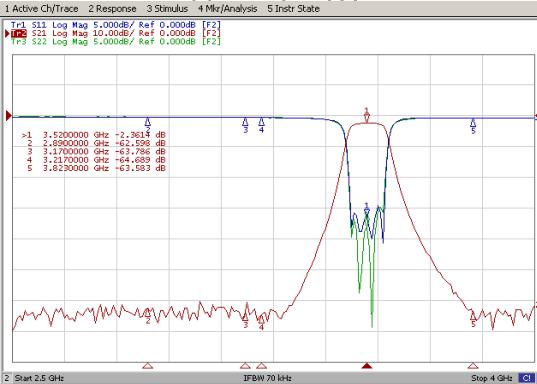Click blue marker 5 triangle on S11 trace
The width and height of the screenshot is (537, 384).
tap(473, 122)
